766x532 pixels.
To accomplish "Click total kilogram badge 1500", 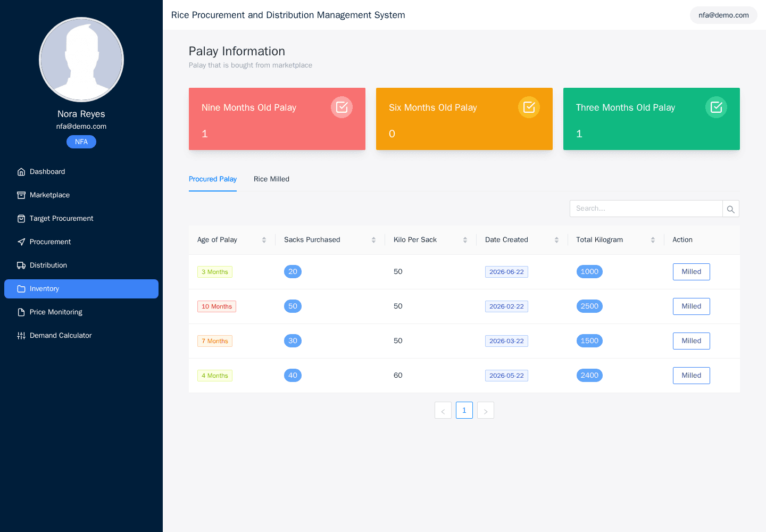I will 589,341.
